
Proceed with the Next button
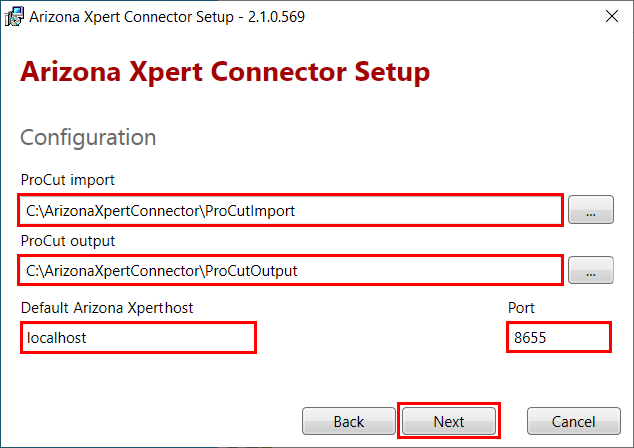(x=449, y=421)
